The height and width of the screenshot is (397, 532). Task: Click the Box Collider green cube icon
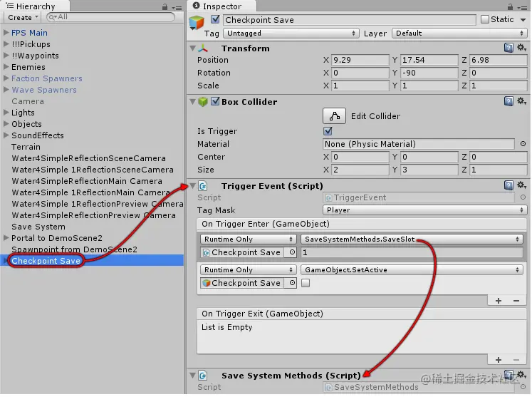pyautogui.click(x=203, y=102)
